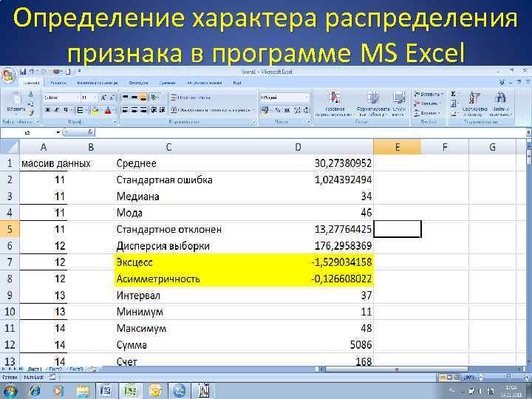This screenshot has width=532, height=399.
Task: Apply the Format Painter brush
Action: (31, 112)
